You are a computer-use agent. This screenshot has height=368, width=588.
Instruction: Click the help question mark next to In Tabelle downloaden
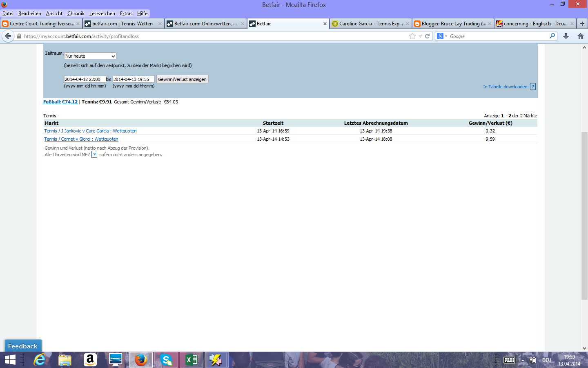click(x=532, y=87)
